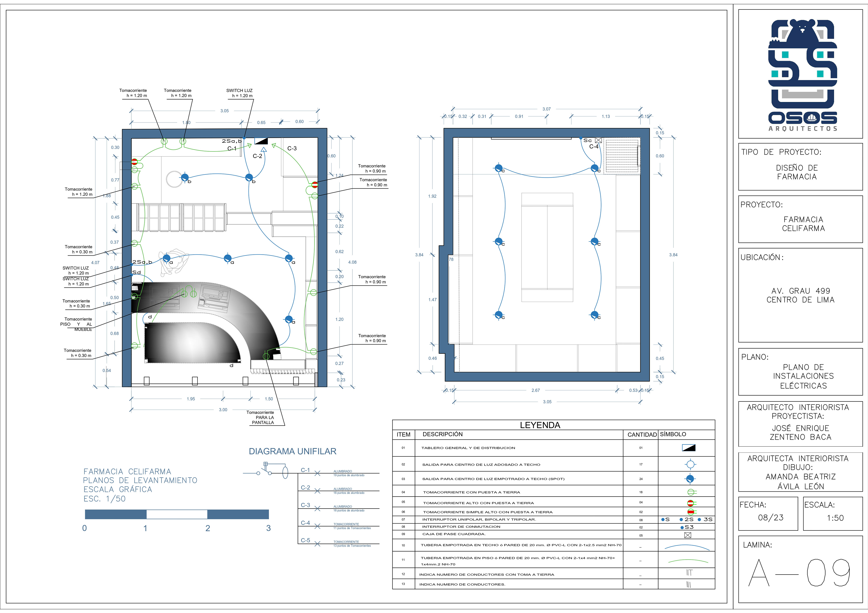
Task: Click the tablero general symbol in legend
Action: coord(689,448)
